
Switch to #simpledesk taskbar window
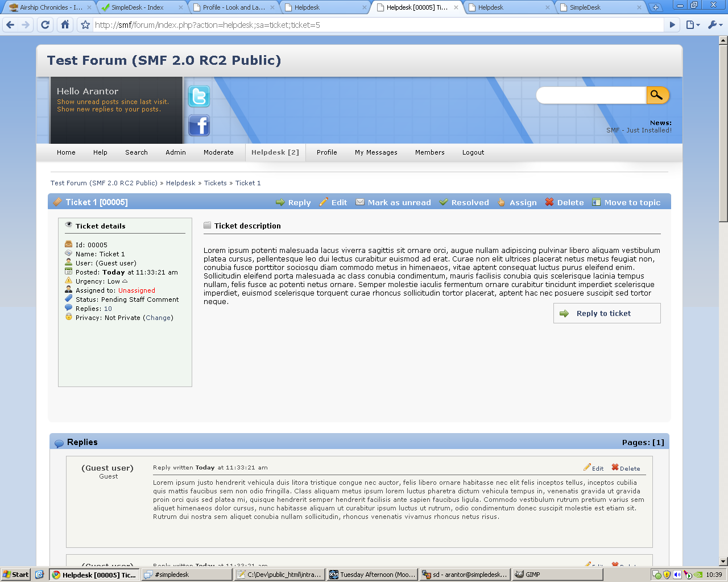click(188, 575)
